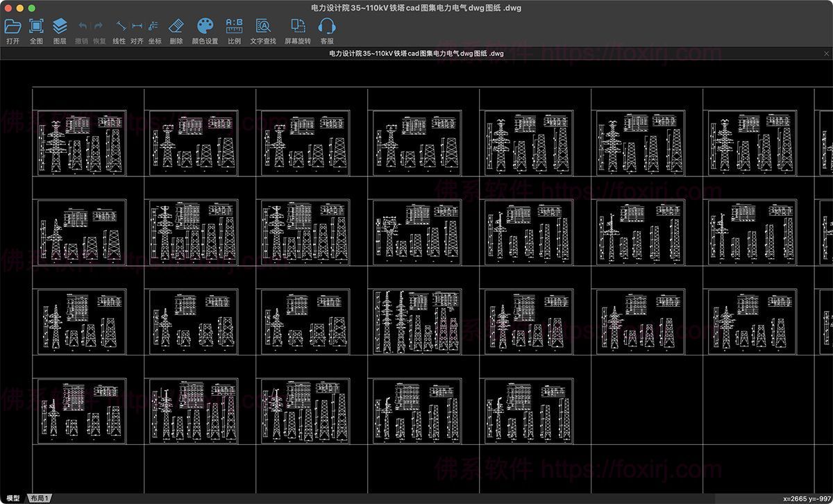Open the Text search (文字查找) tool
This screenshot has width=833, height=504.
[x=263, y=27]
